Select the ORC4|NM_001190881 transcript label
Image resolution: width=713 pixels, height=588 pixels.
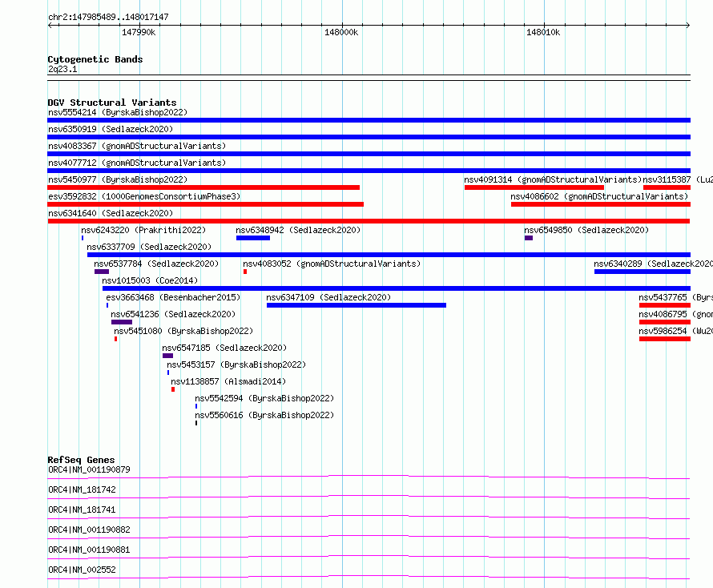click(89, 550)
